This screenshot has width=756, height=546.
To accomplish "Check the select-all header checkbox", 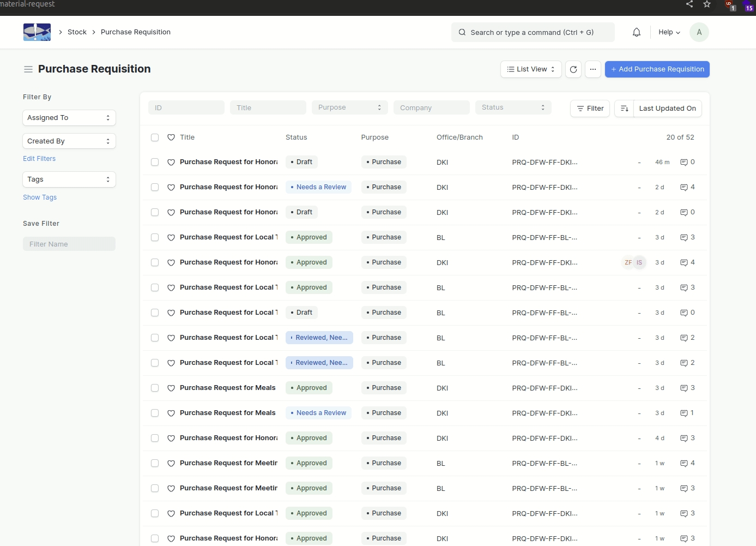I will point(155,137).
